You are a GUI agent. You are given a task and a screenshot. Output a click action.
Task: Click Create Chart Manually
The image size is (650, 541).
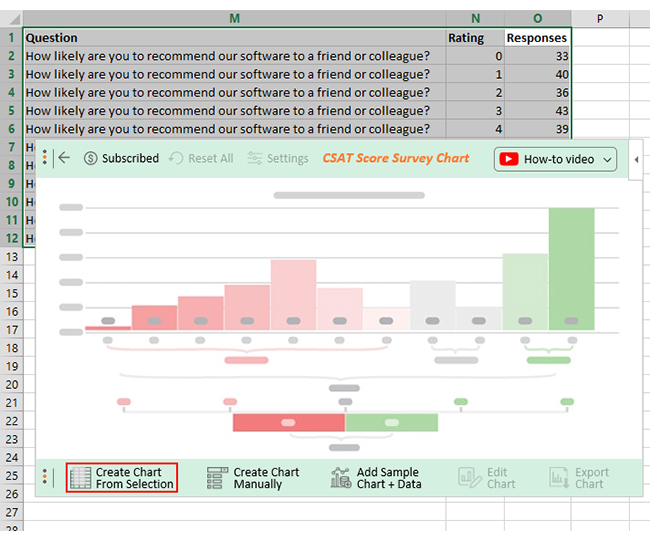[x=253, y=478]
